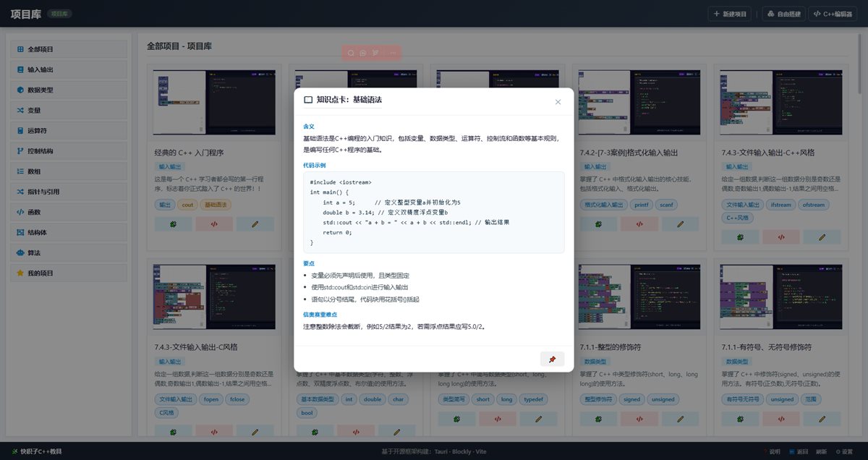This screenshot has width=868, height=460.
Task: Open code icon on 有符号、无符号修饰符 card
Action: (781, 419)
